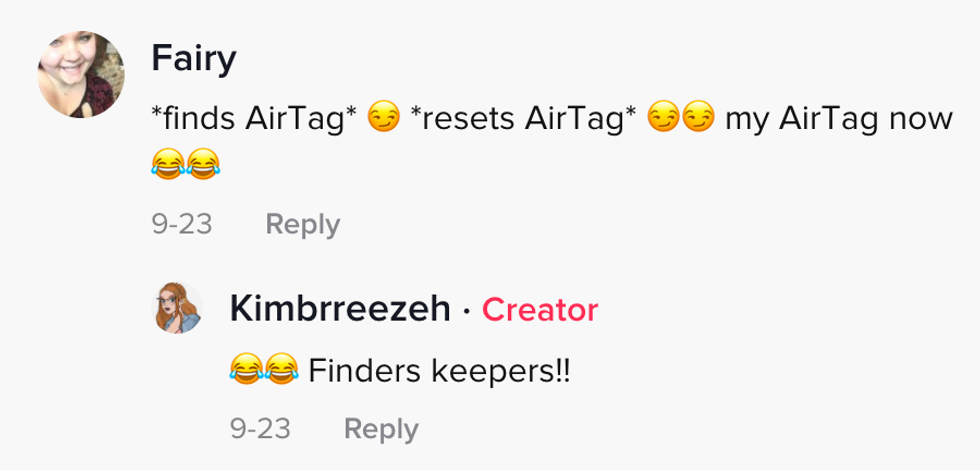This screenshot has width=980, height=470.
Task: Open the Kimbrreezeh username link
Action: [x=340, y=309]
